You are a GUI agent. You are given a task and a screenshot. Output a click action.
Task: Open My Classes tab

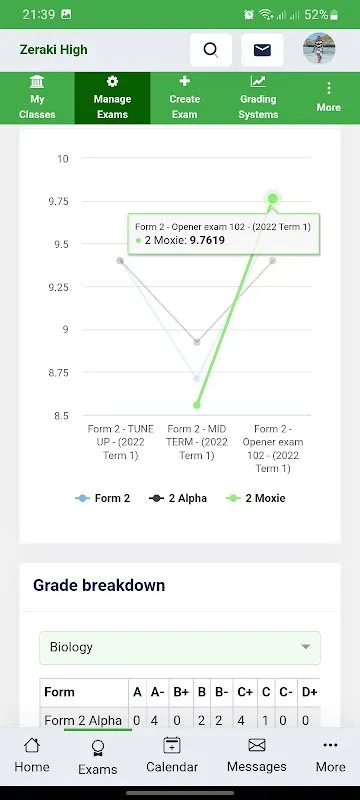point(37,98)
